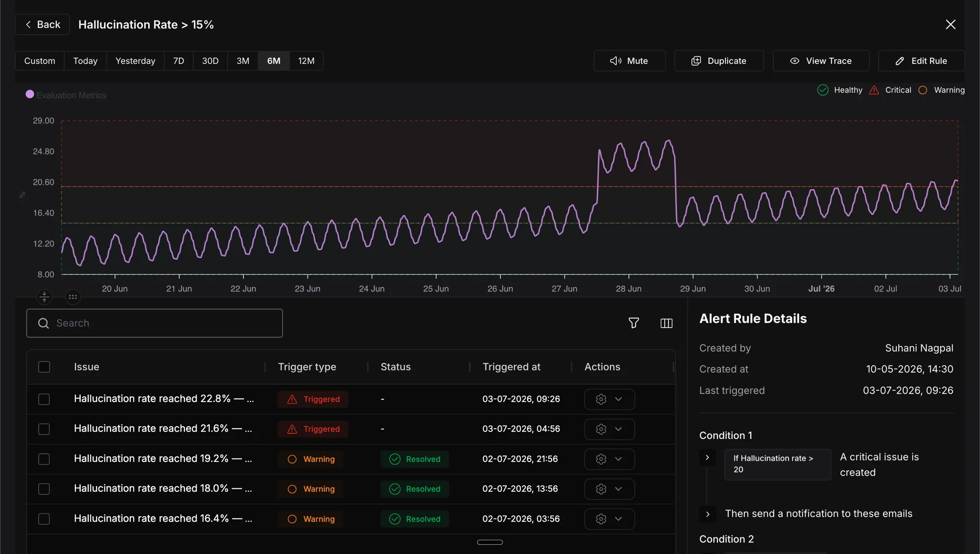
Task: Select the 6M time range
Action: (274, 61)
